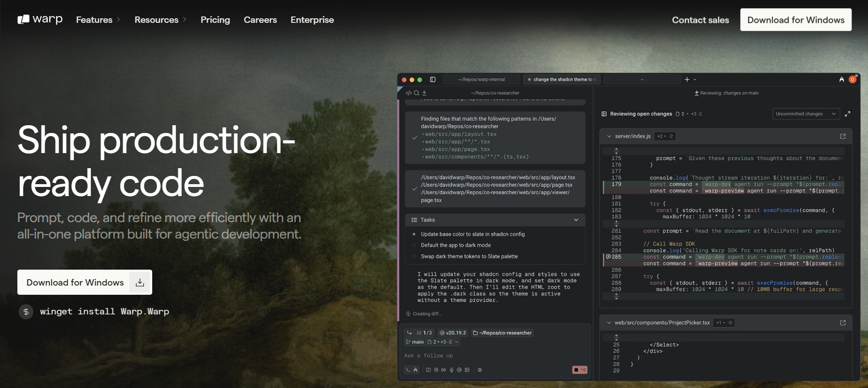Switch to agent mode 'A' icon

click(415, 370)
